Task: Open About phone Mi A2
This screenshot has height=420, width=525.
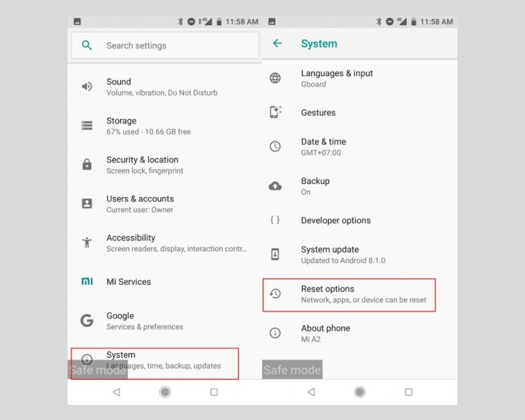Action: [360, 333]
